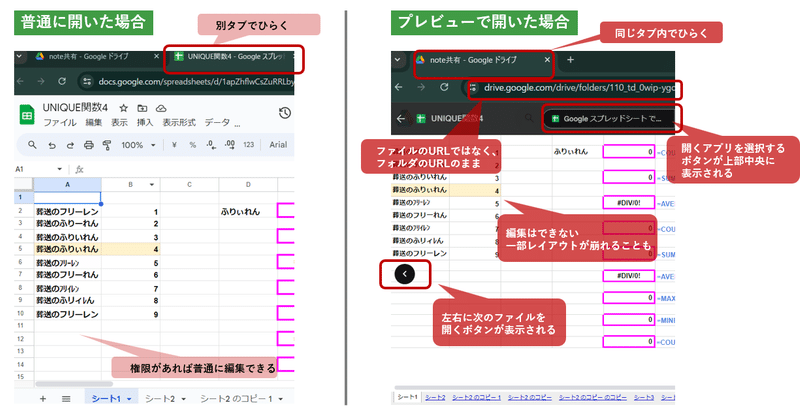Click the docs.google.com address bar

click(x=187, y=81)
